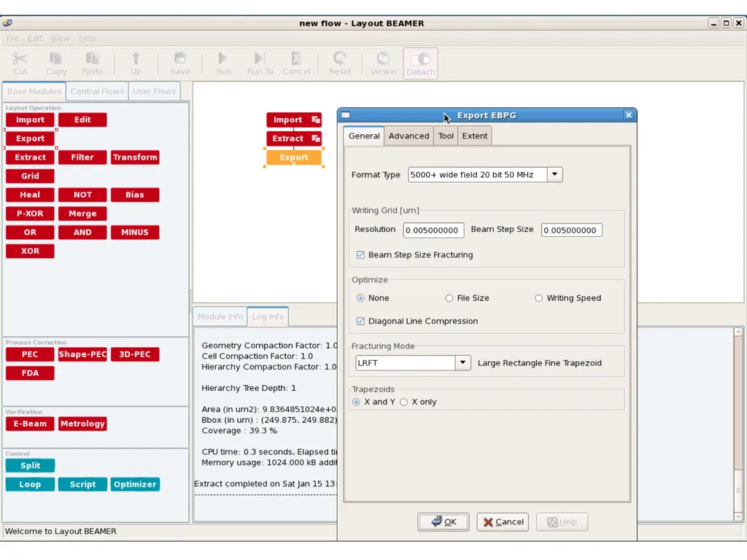Open the Format Type dropdown
747x560 pixels.
pos(554,174)
